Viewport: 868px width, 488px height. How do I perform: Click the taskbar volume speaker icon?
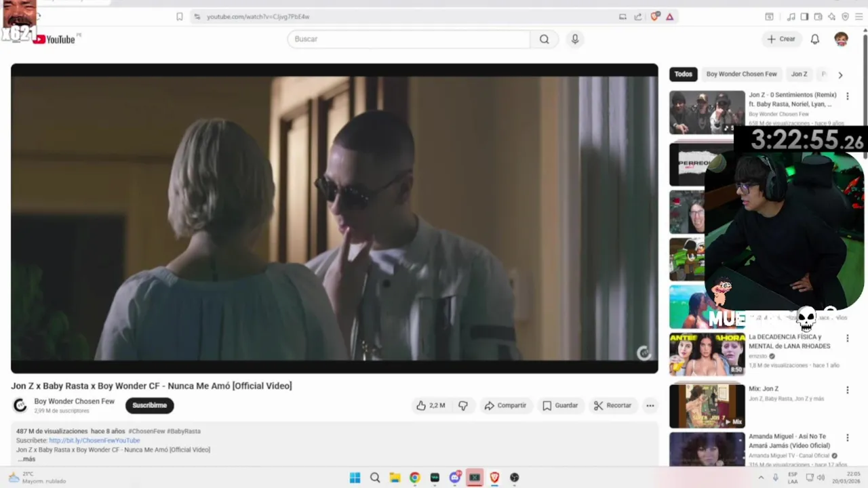(x=821, y=478)
